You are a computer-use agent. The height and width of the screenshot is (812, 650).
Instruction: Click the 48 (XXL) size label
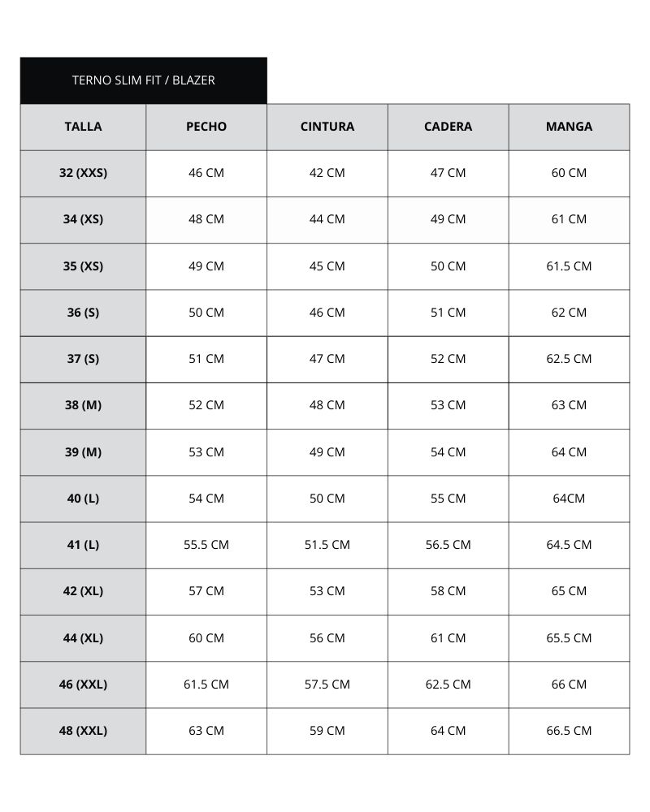point(83,731)
